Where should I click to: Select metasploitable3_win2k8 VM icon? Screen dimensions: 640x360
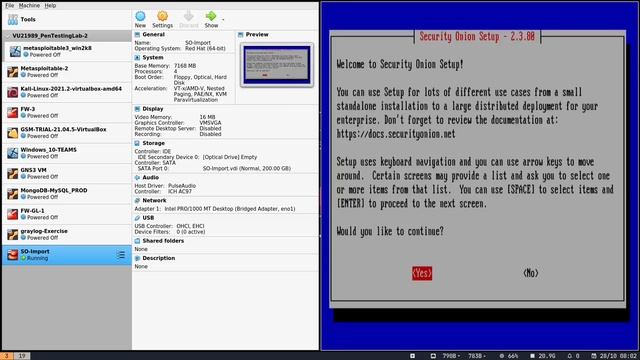(x=16, y=51)
